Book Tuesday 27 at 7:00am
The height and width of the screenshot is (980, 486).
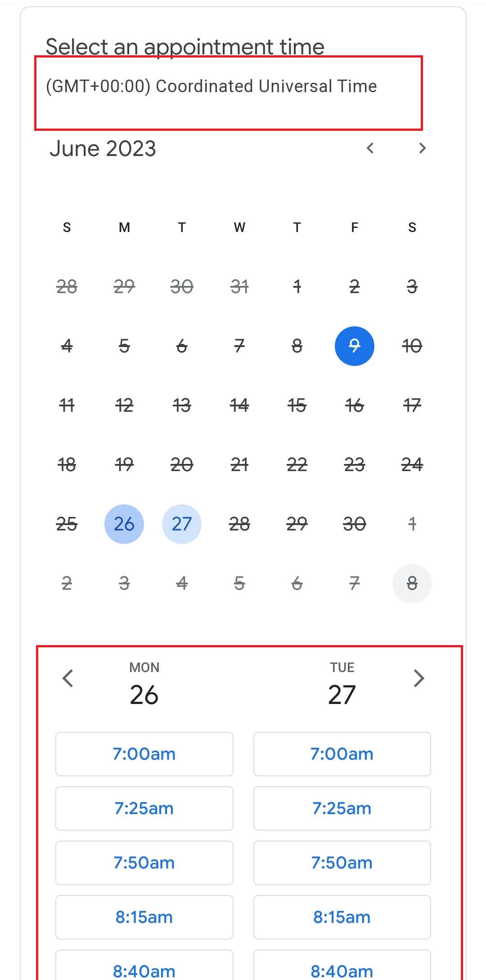pyautogui.click(x=342, y=754)
